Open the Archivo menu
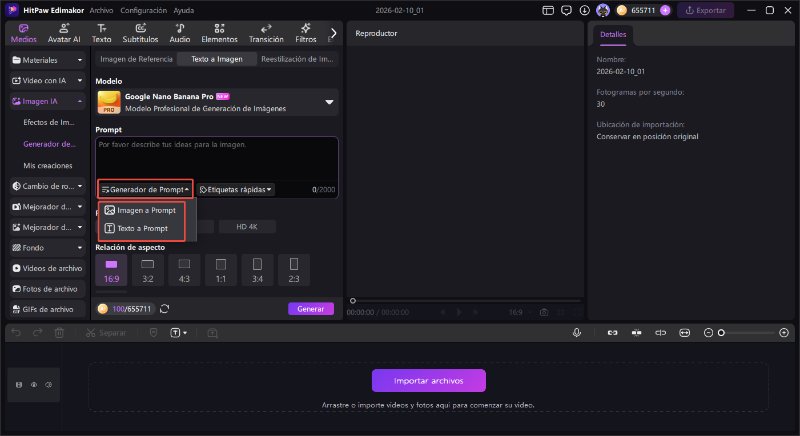This screenshot has width=800, height=436. pos(101,10)
